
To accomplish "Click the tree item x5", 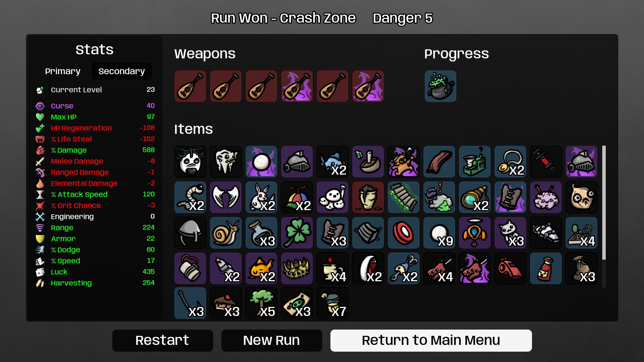I will (x=261, y=303).
